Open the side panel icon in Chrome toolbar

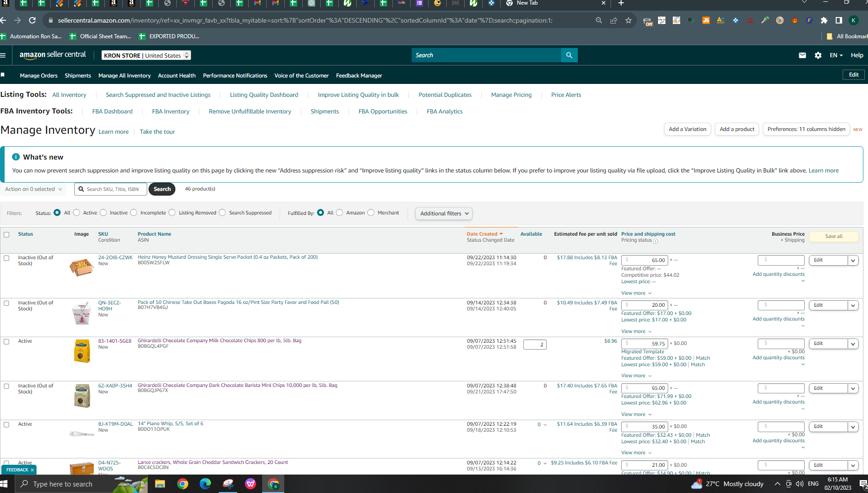coord(839,20)
